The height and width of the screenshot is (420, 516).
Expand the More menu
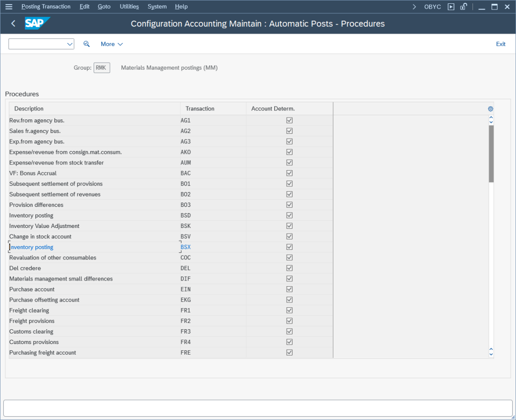tap(112, 44)
